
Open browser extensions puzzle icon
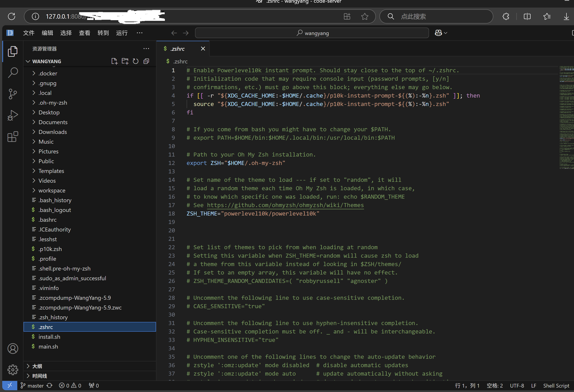click(506, 16)
